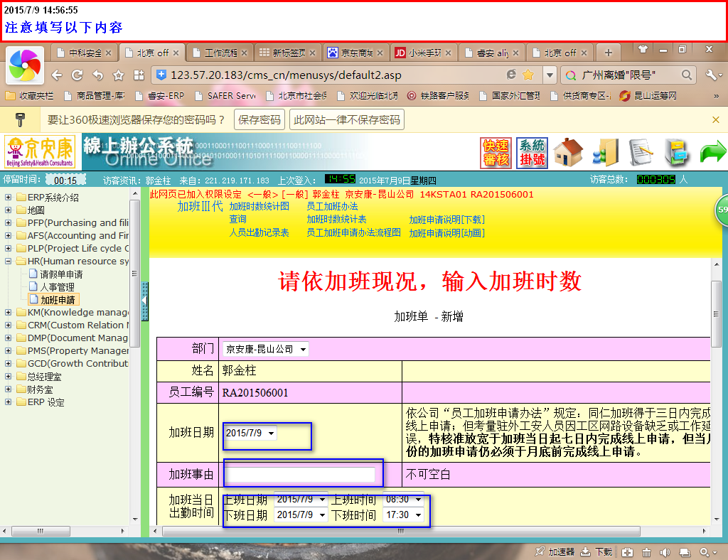Select 请假单申请 in the sidebar tree
The width and height of the screenshot is (728, 560).
61,274
